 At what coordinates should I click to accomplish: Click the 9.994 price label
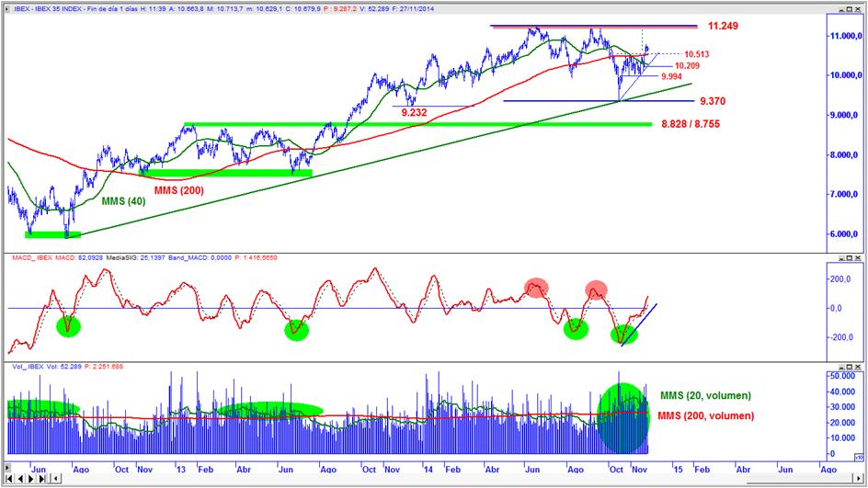[x=671, y=76]
